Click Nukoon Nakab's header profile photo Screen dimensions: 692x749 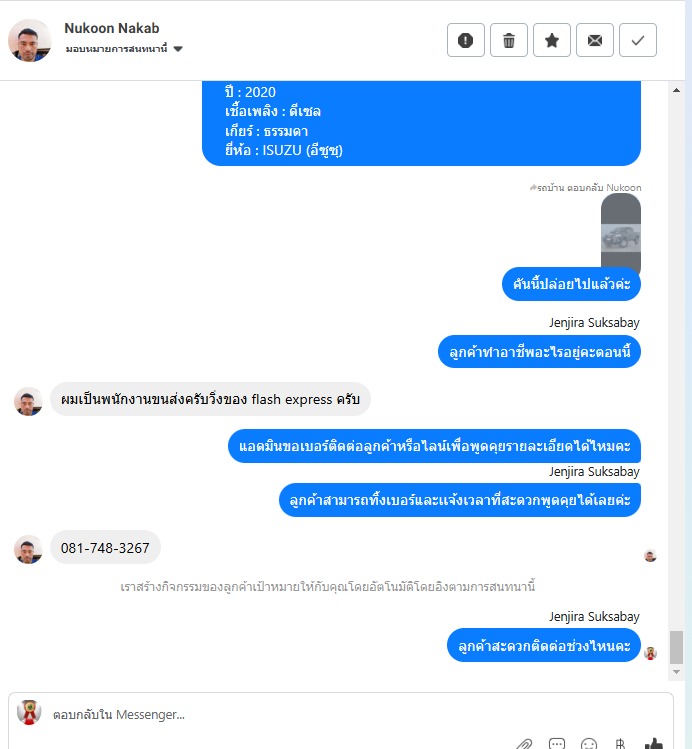click(x=30, y=41)
